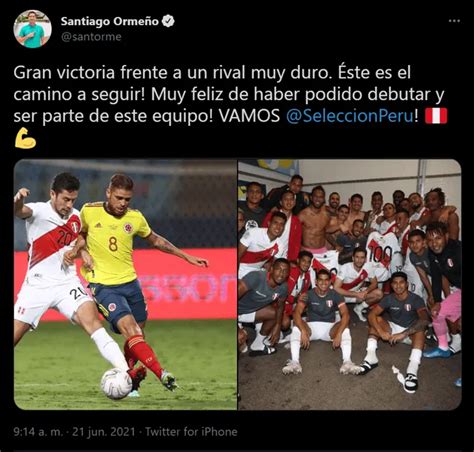Open the locker room celebration photo

(350, 284)
